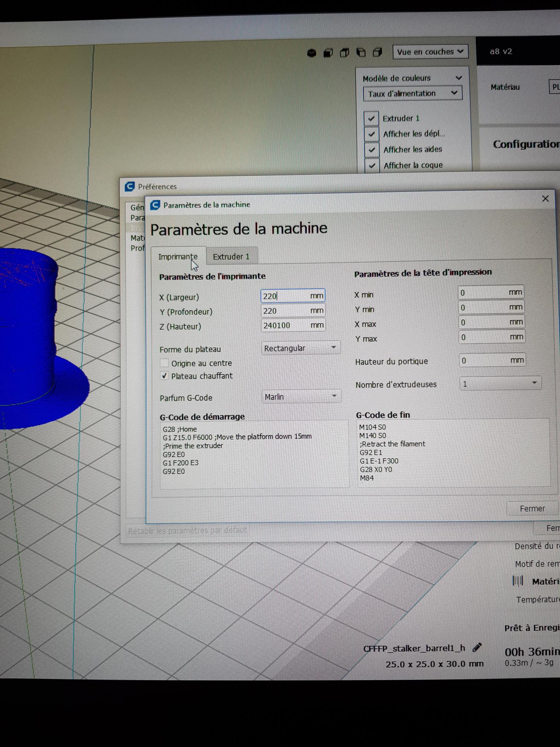The width and height of the screenshot is (560, 747).
Task: Select the Prof... item in Préférences sidebar
Action: [x=137, y=248]
